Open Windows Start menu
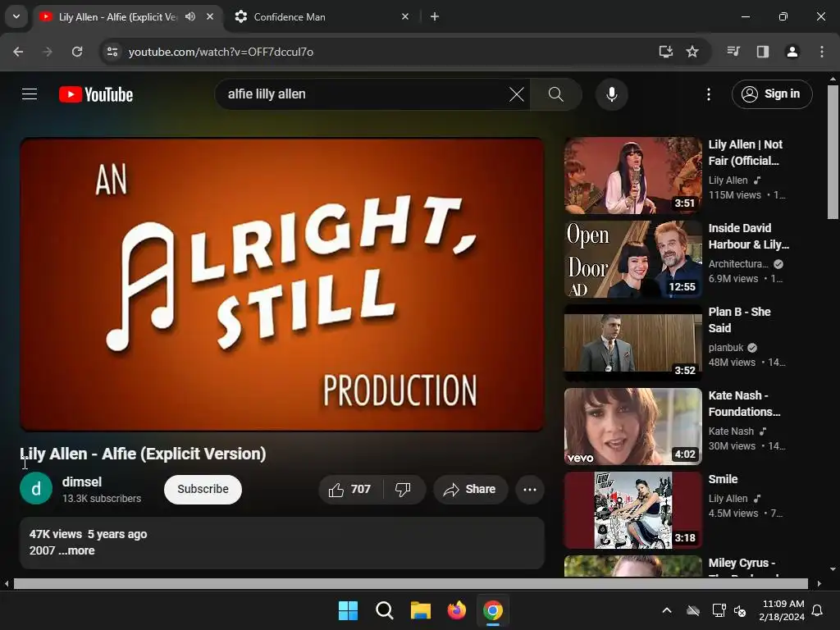 (x=348, y=610)
